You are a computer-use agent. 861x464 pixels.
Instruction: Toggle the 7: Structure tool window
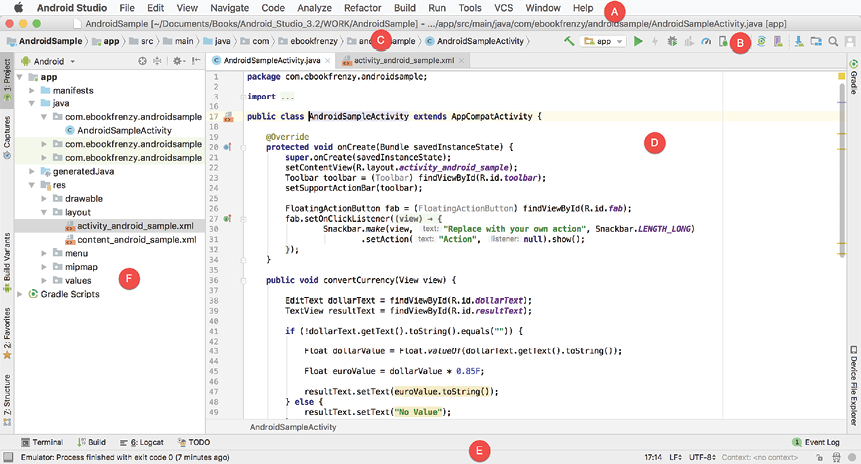click(x=7, y=400)
